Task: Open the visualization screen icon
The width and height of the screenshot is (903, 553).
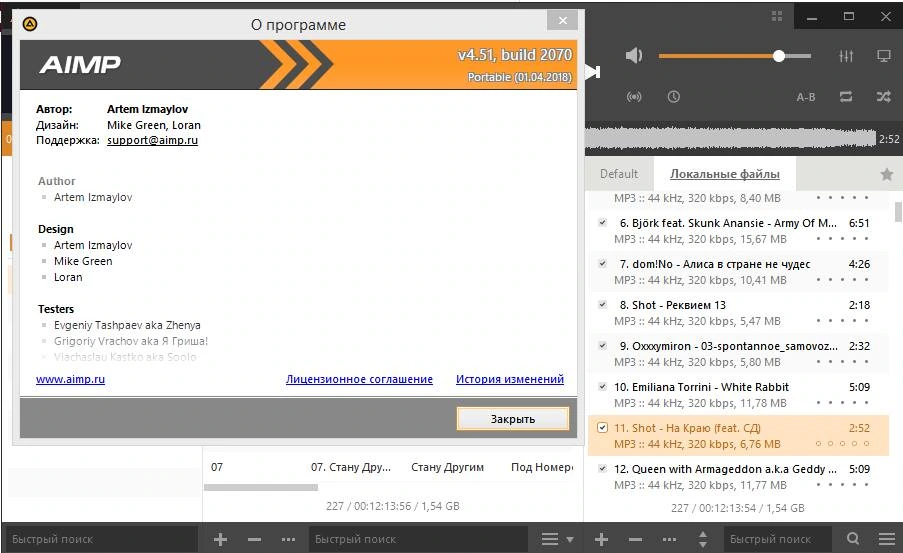Action: click(883, 56)
